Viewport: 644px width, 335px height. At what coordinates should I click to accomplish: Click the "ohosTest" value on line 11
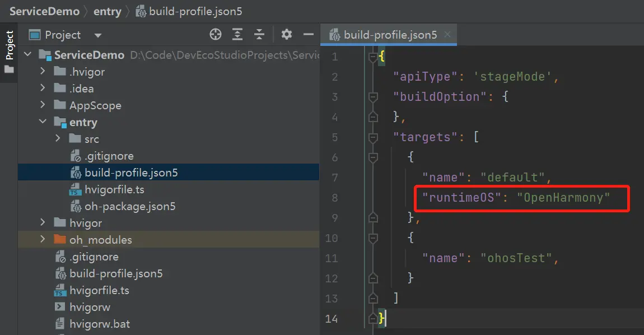tap(517, 258)
